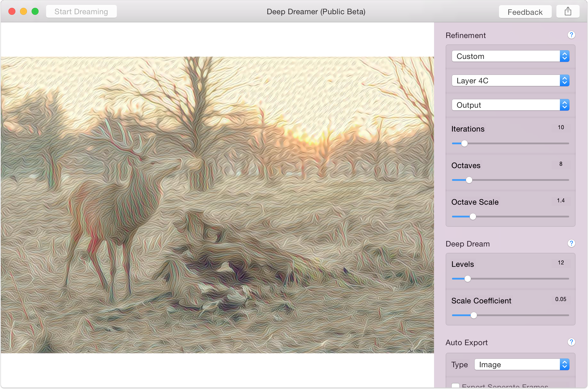Expand the Layer 4C dropdown
This screenshot has height=389, width=588.
click(x=510, y=81)
